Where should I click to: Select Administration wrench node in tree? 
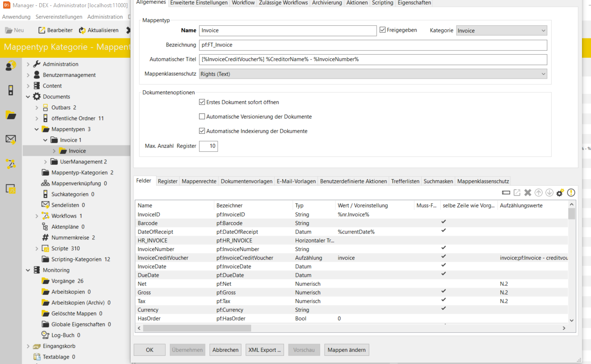pos(60,64)
